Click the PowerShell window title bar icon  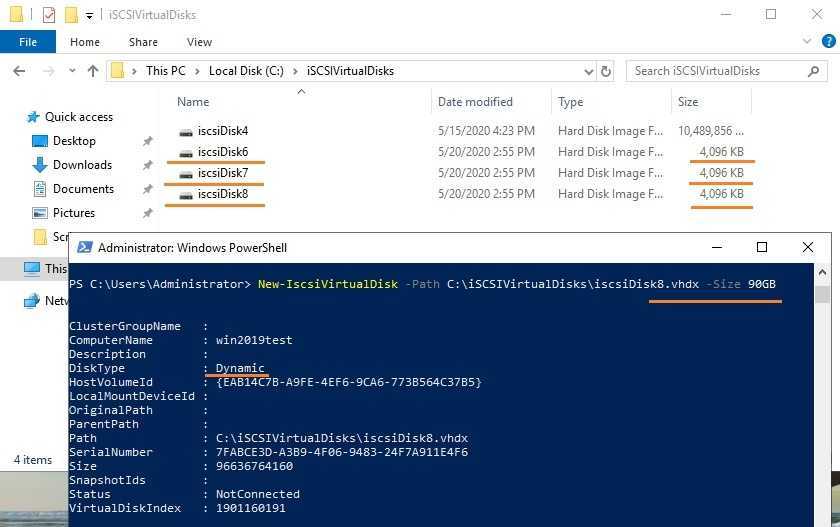pyautogui.click(x=85, y=248)
